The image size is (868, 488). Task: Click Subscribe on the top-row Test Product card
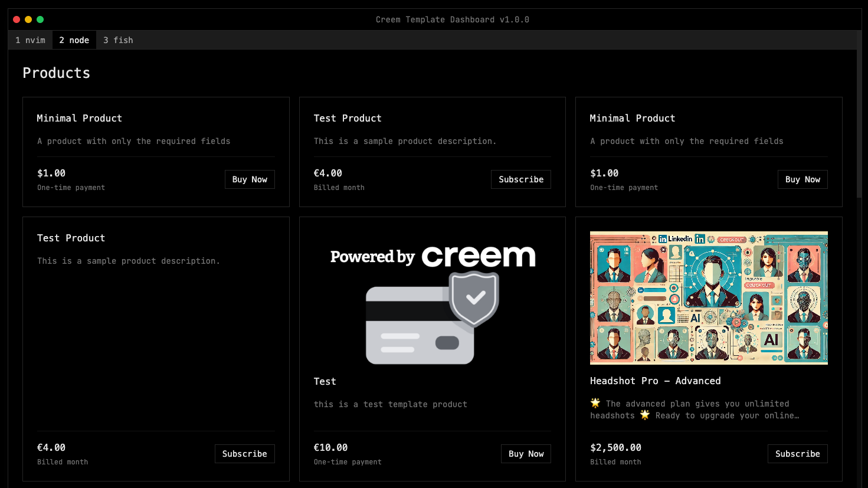(x=521, y=179)
